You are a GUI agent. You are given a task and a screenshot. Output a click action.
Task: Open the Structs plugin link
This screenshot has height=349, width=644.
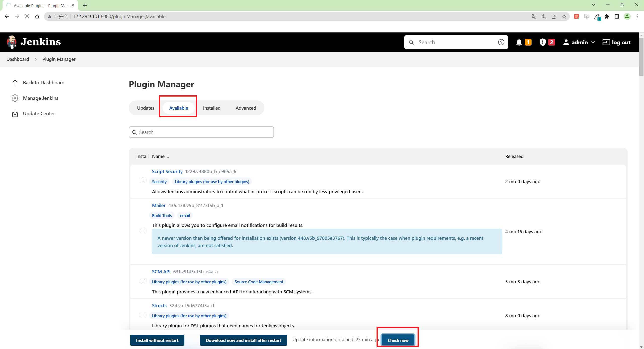pyautogui.click(x=159, y=305)
